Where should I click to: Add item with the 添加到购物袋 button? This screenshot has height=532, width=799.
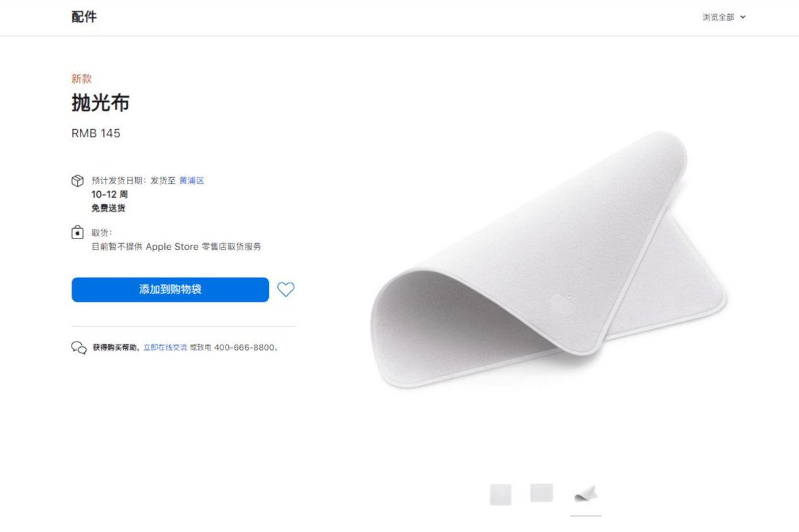click(170, 289)
